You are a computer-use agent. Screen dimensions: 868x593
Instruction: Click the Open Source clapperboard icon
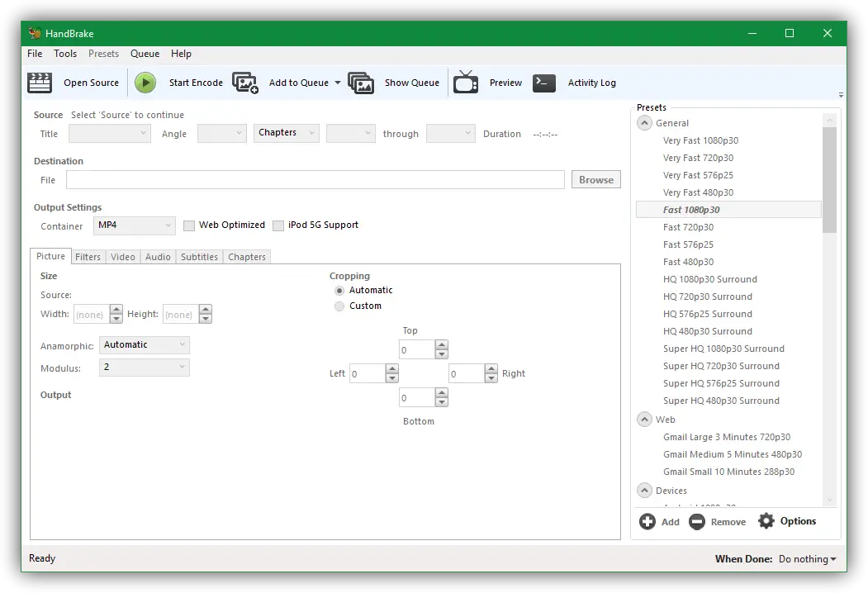[x=40, y=83]
